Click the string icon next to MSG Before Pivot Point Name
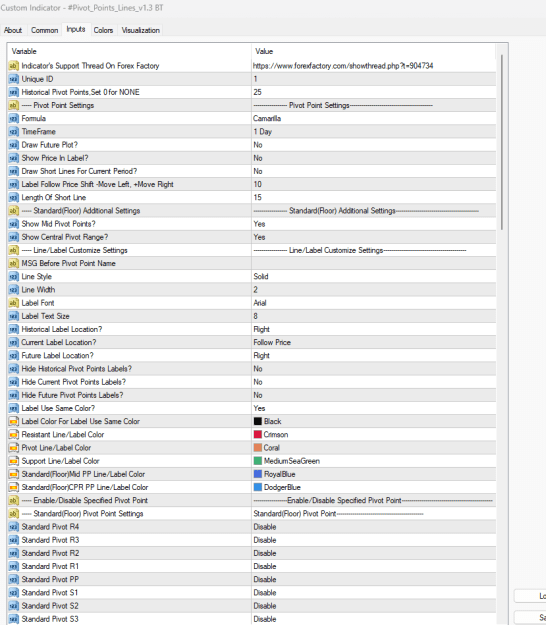The image size is (546, 625). 14,263
